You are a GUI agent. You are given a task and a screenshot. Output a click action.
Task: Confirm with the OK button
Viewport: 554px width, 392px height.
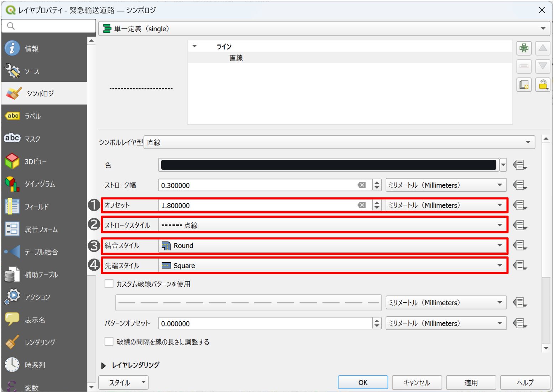[363, 383]
